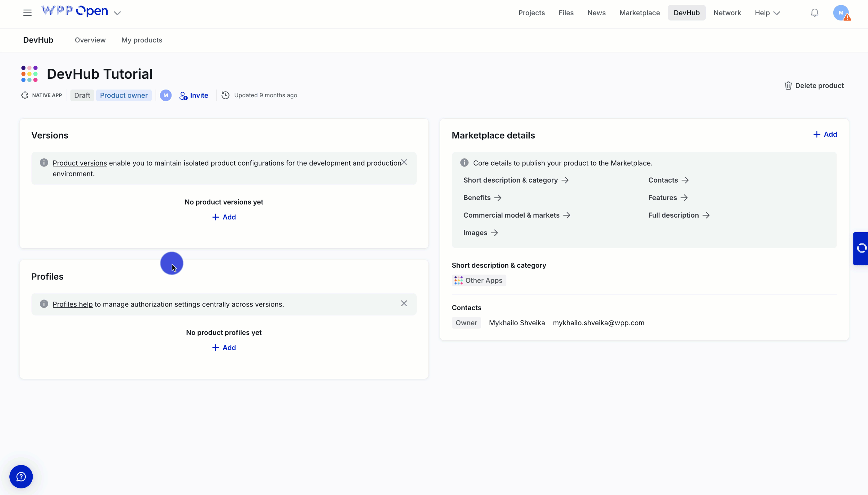Open the user profile avatar menu

(x=841, y=13)
